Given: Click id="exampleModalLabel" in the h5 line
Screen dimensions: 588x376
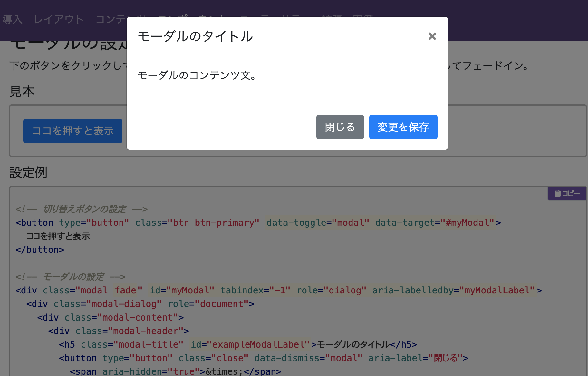Looking at the screenshot, I should pos(250,344).
